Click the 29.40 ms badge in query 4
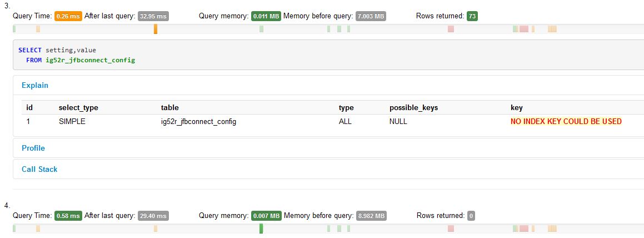The width and height of the screenshot is (644, 238). 153,215
